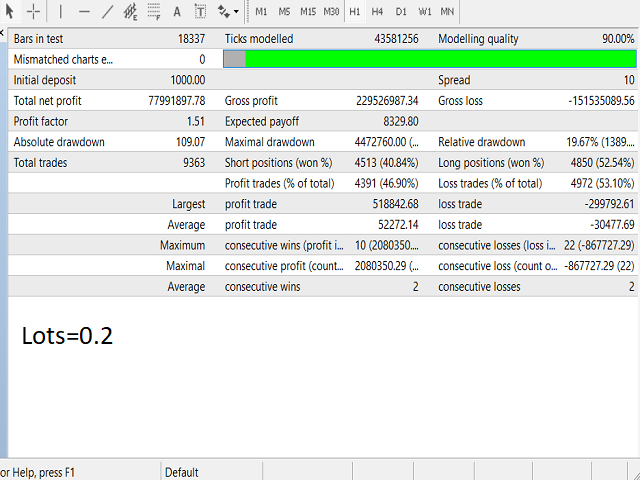640x480 pixels.
Task: Switch to MN monthly timeframe
Action: 447,11
